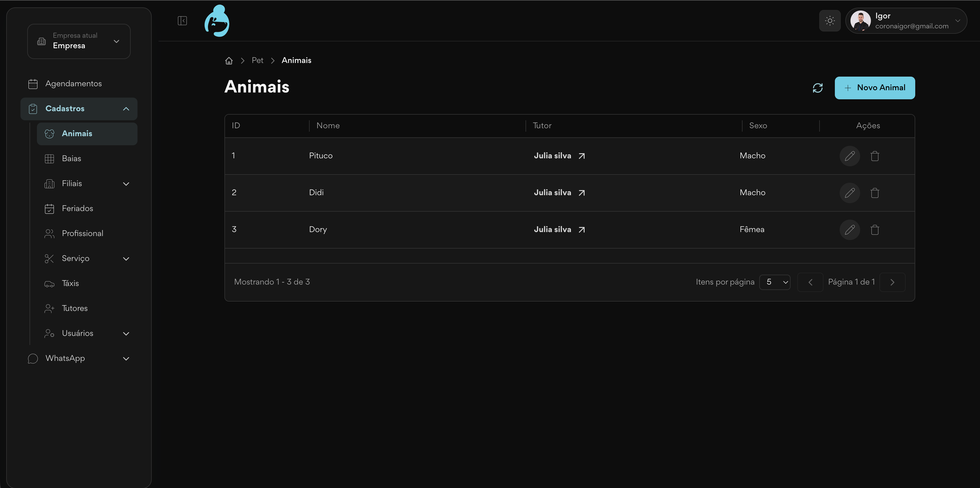Delete Didi using the trash icon
Screen dimensions: 980x488
[x=875, y=193]
